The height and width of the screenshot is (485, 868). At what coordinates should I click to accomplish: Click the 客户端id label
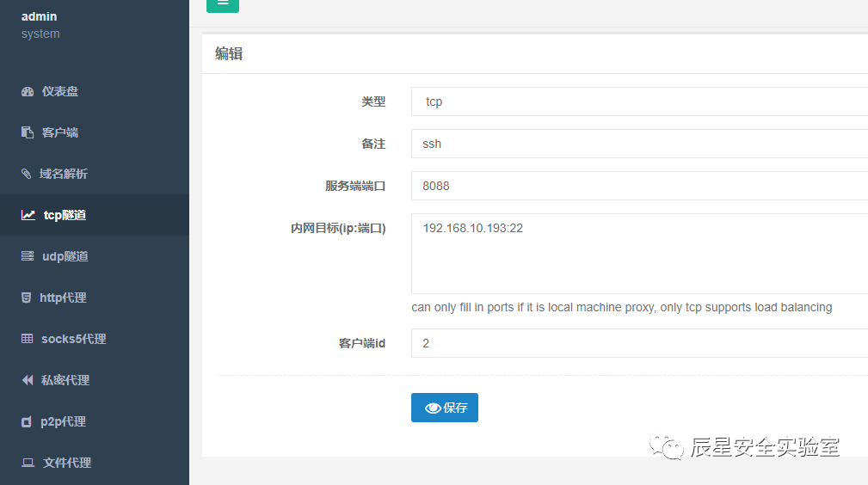pos(362,343)
